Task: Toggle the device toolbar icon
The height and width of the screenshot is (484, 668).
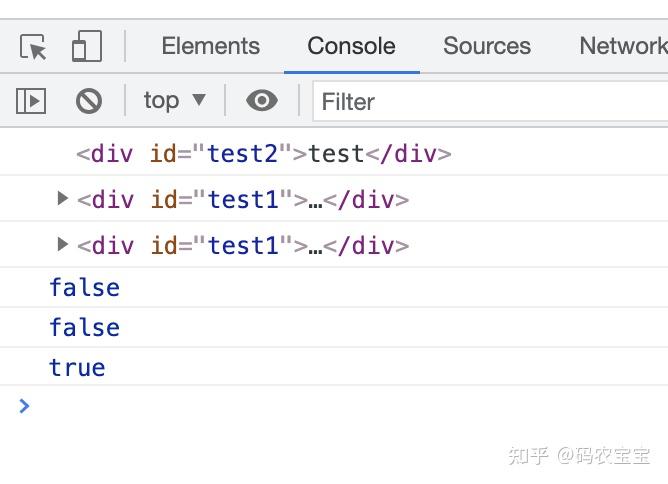Action: (x=87, y=47)
